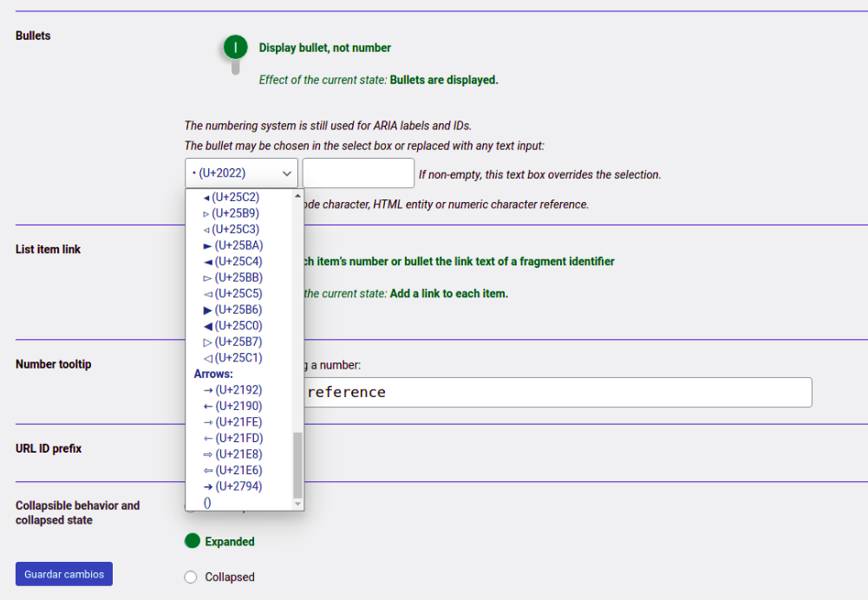This screenshot has height=600, width=868.
Task: Click the Bullets section label
Action: (x=33, y=36)
